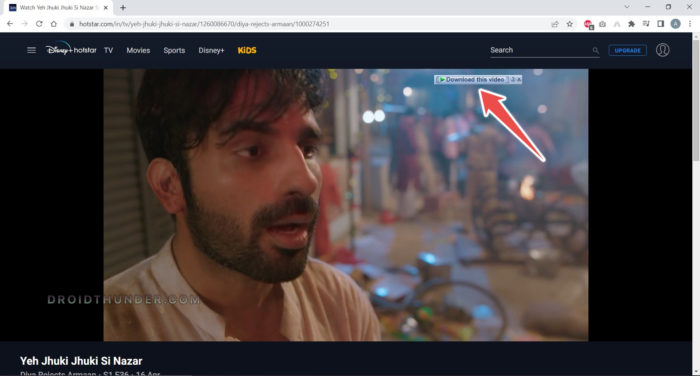Open the media control playlist icon
Image resolution: width=700 pixels, height=376 pixels.
tap(646, 24)
